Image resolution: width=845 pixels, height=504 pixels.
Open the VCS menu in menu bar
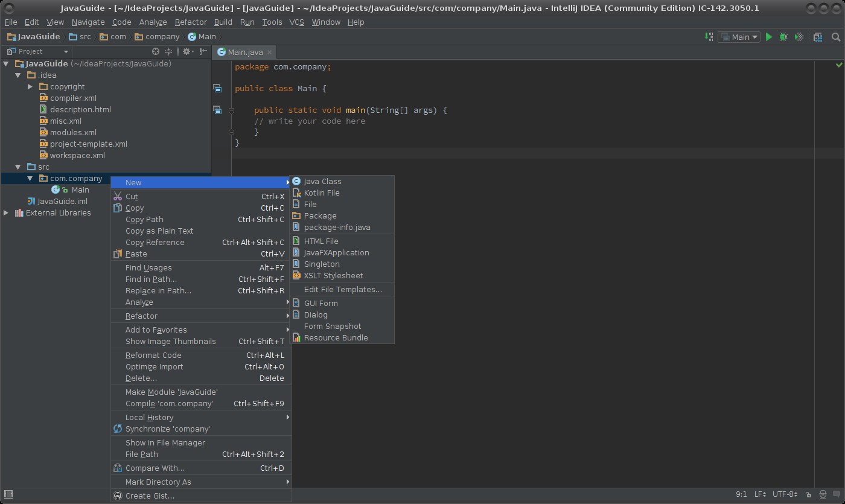[x=296, y=22]
